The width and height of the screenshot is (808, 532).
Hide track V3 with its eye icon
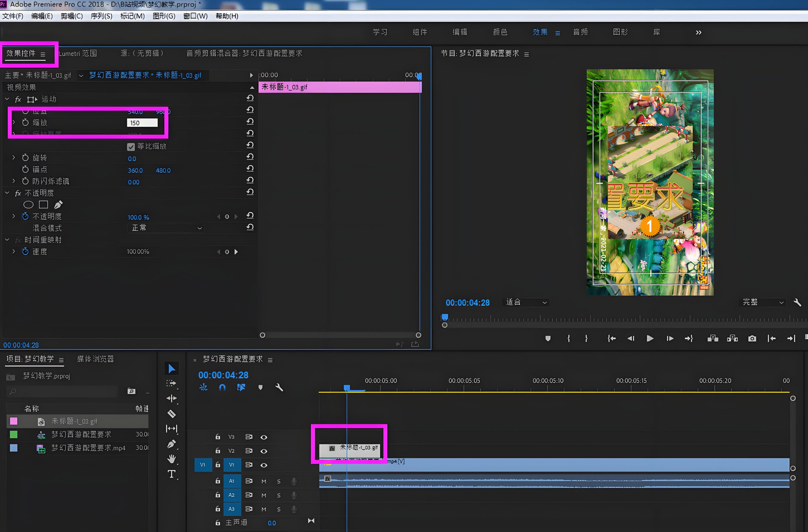coord(264,437)
